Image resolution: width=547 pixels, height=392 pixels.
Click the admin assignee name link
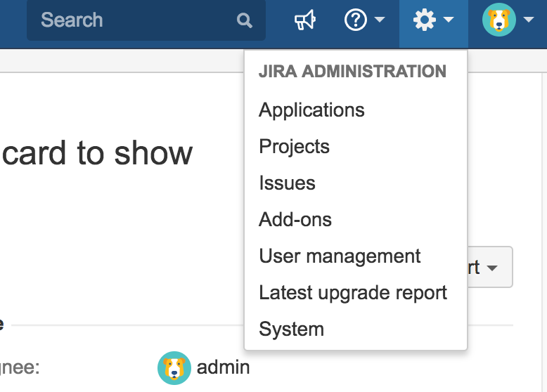[224, 368]
